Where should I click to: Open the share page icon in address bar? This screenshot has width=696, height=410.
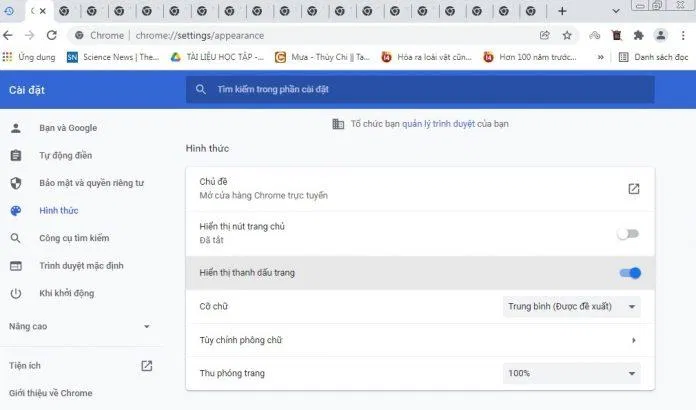545,35
